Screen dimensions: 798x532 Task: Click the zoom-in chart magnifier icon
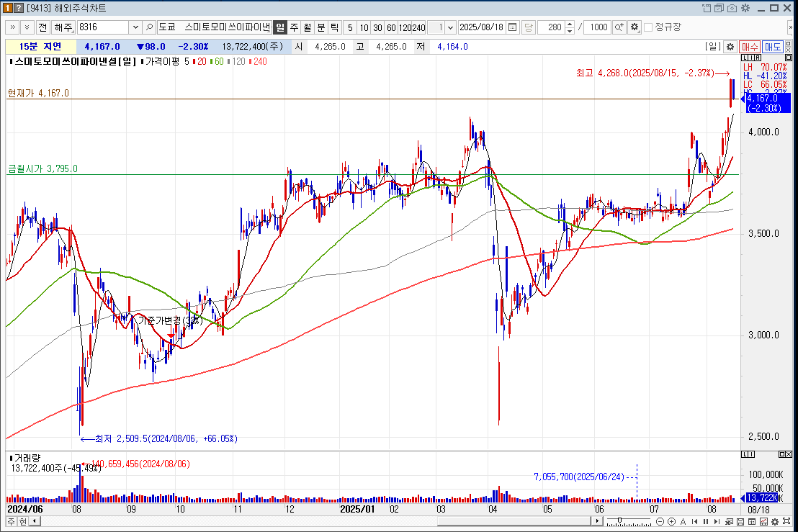[x=619, y=27]
